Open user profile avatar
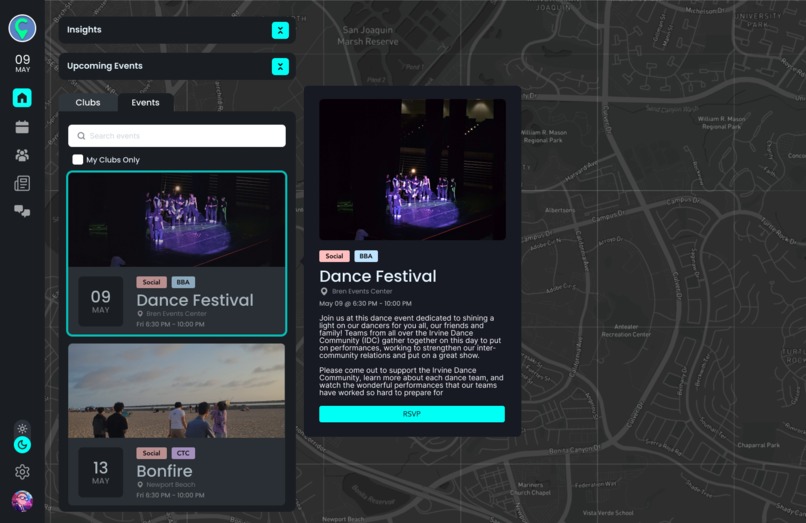This screenshot has width=806, height=523. click(22, 501)
